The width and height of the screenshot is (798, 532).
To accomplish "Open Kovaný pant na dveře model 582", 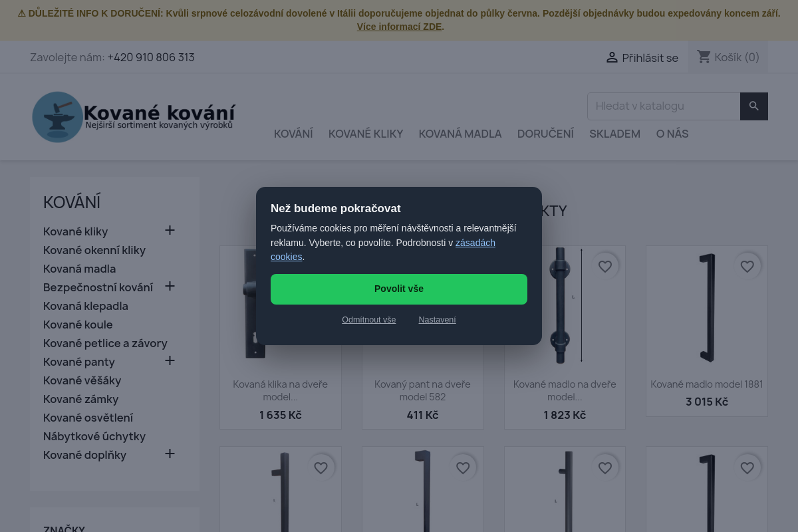I will (x=423, y=390).
